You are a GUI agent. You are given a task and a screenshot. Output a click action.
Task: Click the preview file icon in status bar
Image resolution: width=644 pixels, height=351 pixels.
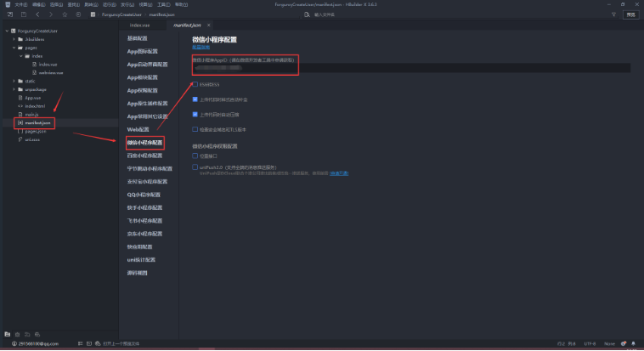pos(98,343)
